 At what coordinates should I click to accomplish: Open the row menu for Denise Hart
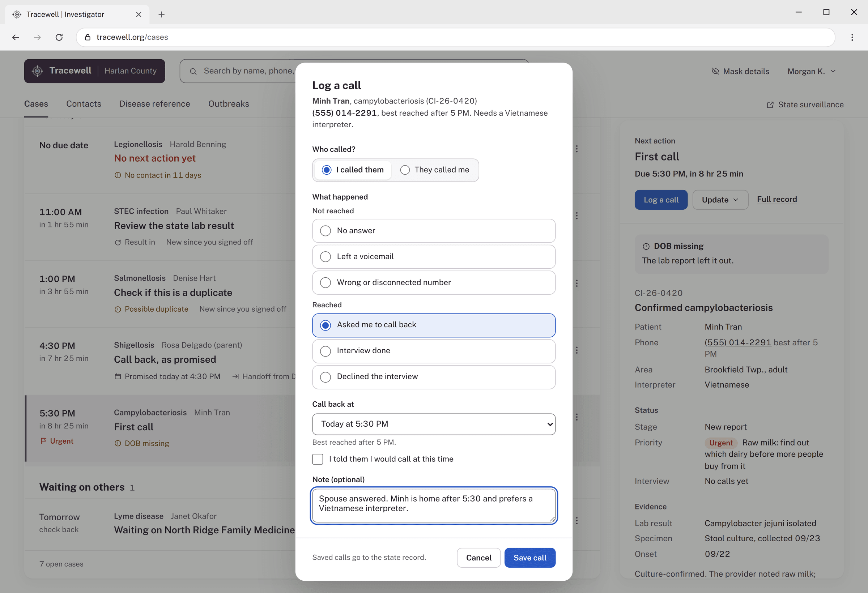[x=576, y=283]
